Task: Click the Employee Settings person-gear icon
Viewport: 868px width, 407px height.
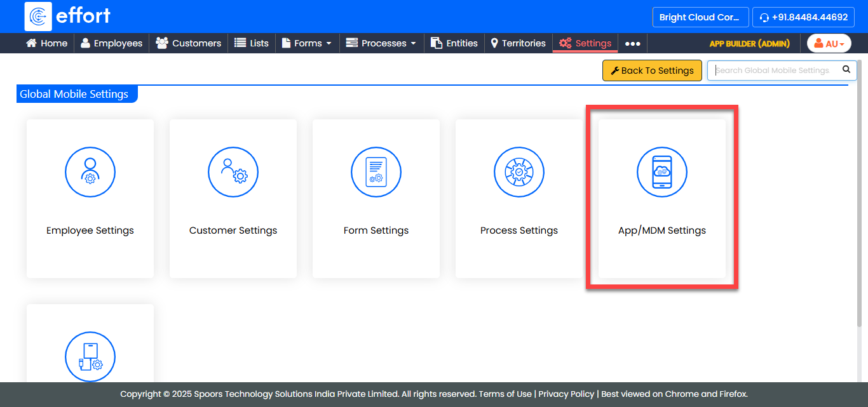Action: [x=90, y=172]
